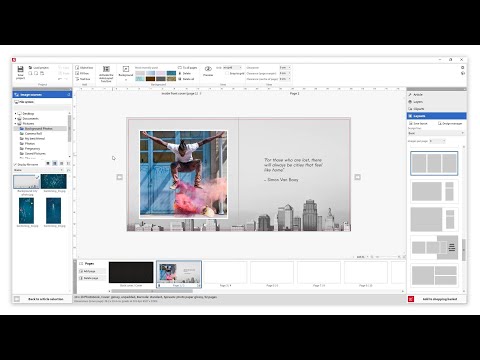480x360 pixels.
Task: Apply layout with text lines icon
Action: click(434, 247)
